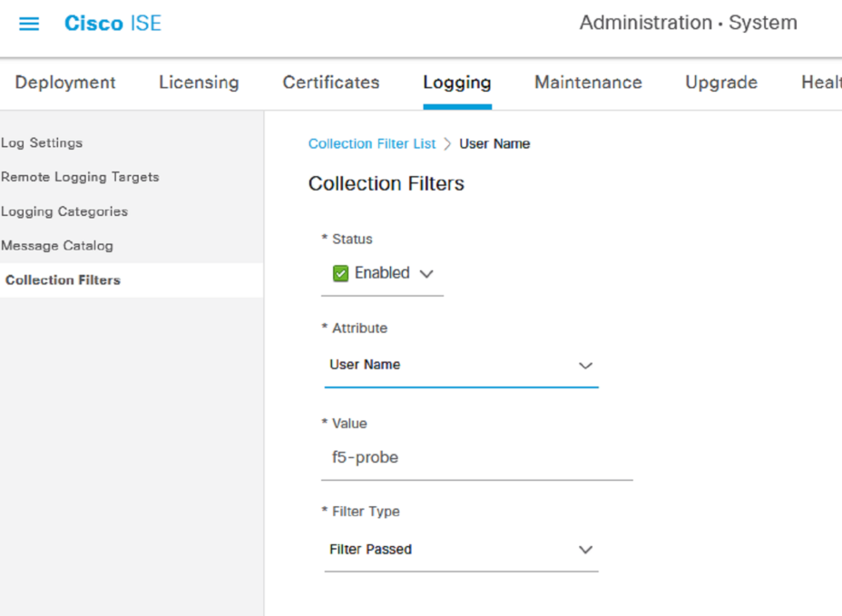Click the green Enabled status check icon
The height and width of the screenshot is (616, 842).
click(340, 273)
